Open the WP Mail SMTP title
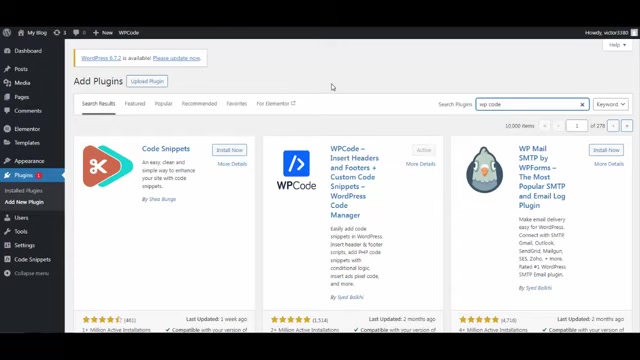 click(x=542, y=177)
